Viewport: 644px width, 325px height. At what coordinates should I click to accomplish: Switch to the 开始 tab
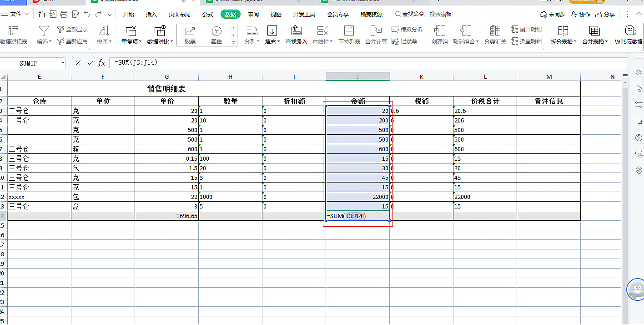(x=129, y=15)
